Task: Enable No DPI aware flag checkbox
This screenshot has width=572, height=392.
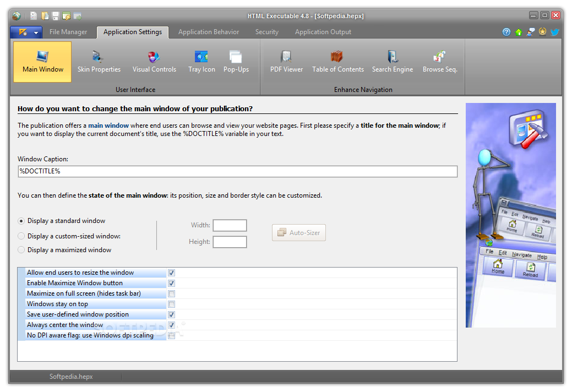Action: 171,335
